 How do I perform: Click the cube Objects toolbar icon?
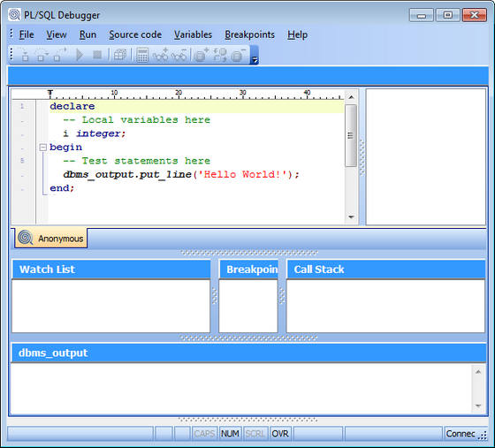coord(120,55)
